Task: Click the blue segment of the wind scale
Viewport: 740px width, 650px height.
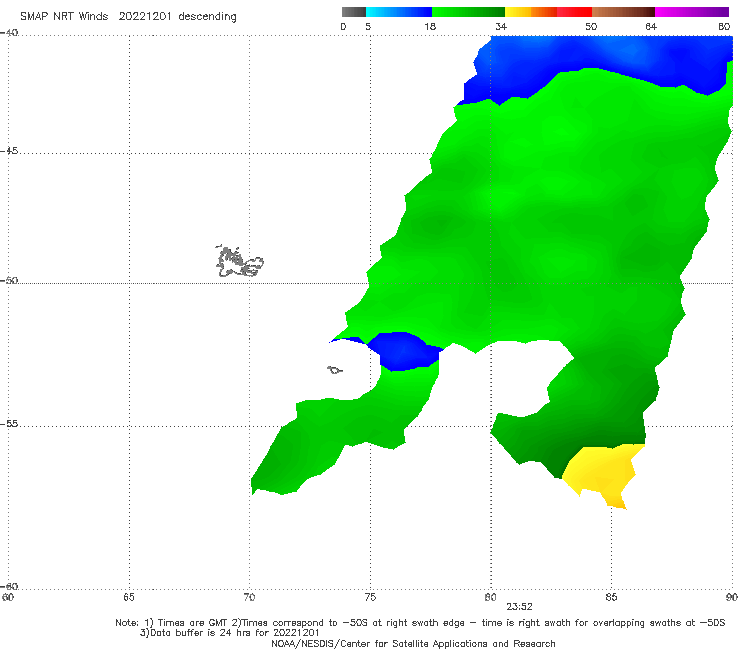Action: tap(399, 12)
